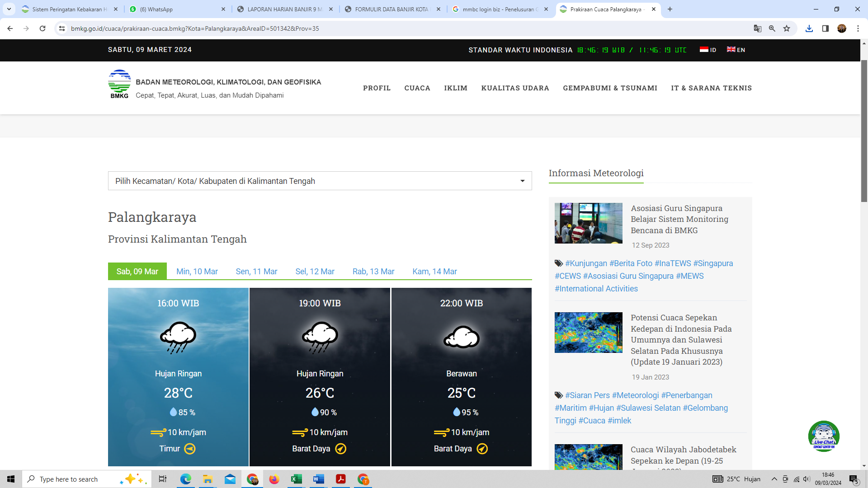Open Word from the taskbar
This screenshot has width=868, height=488.
[319, 479]
